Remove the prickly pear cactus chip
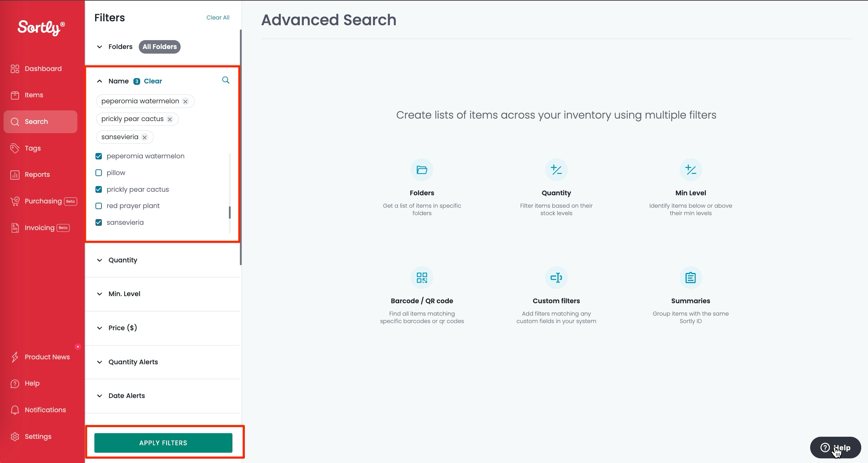 point(170,119)
